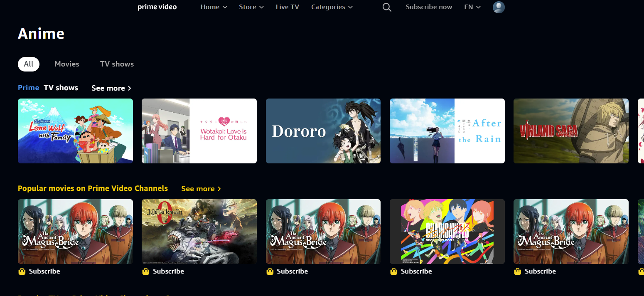Image resolution: width=644 pixels, height=296 pixels.
Task: See more Prime TV shows
Action: tap(111, 88)
